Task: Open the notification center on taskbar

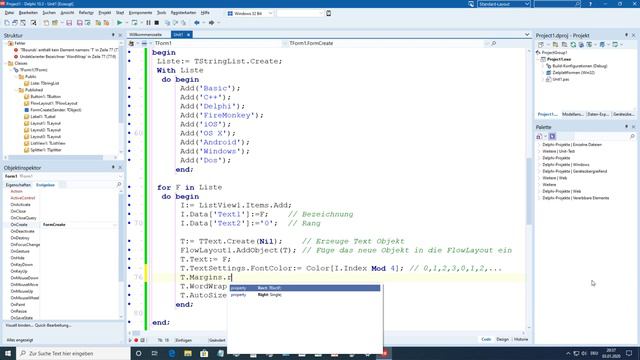Action: [629, 353]
